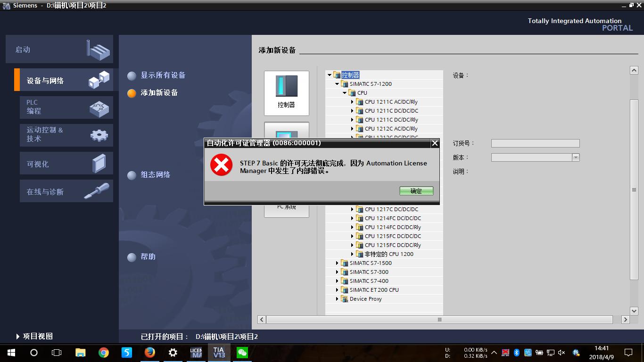The width and height of the screenshot is (644, 362).
Task: Select CPU 1215FC DC/DC/Rly in the tree
Action: [x=393, y=245]
